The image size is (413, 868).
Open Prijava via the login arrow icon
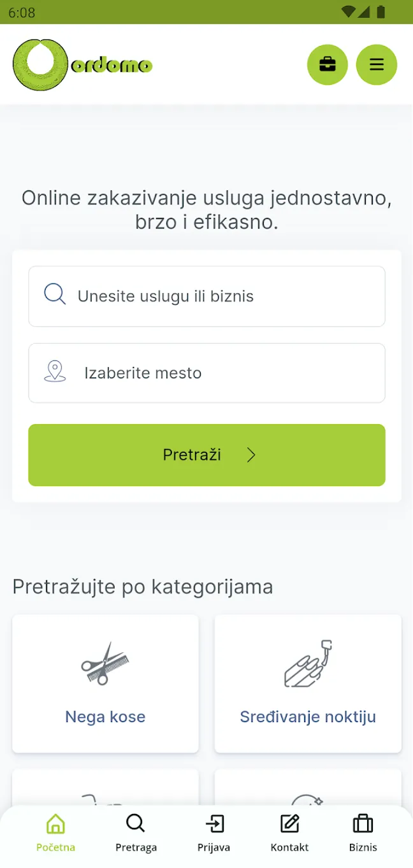point(214,823)
